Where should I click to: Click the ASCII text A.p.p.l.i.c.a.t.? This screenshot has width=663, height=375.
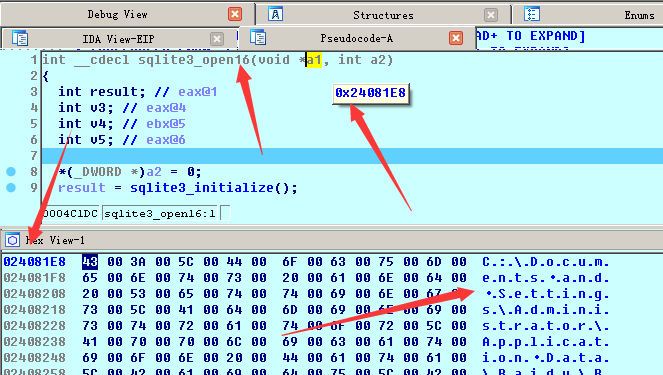[546, 342]
